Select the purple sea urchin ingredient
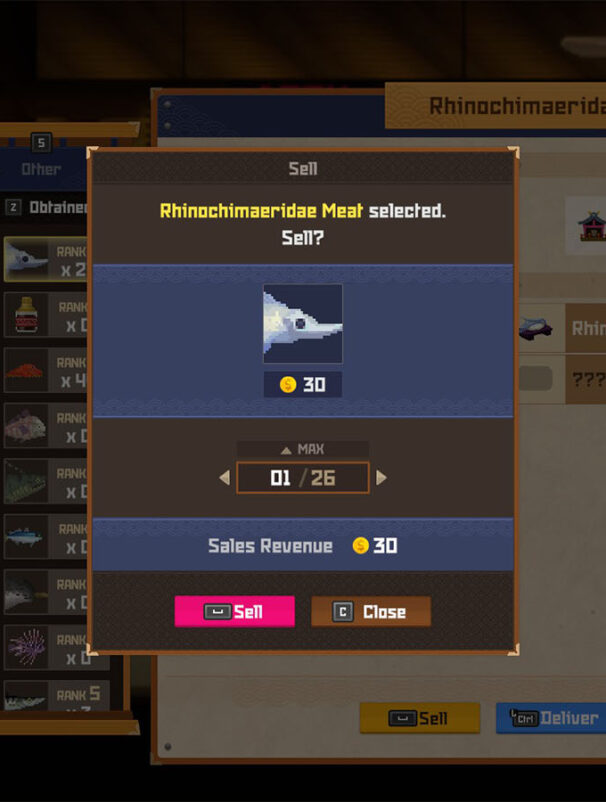 pos(26,648)
